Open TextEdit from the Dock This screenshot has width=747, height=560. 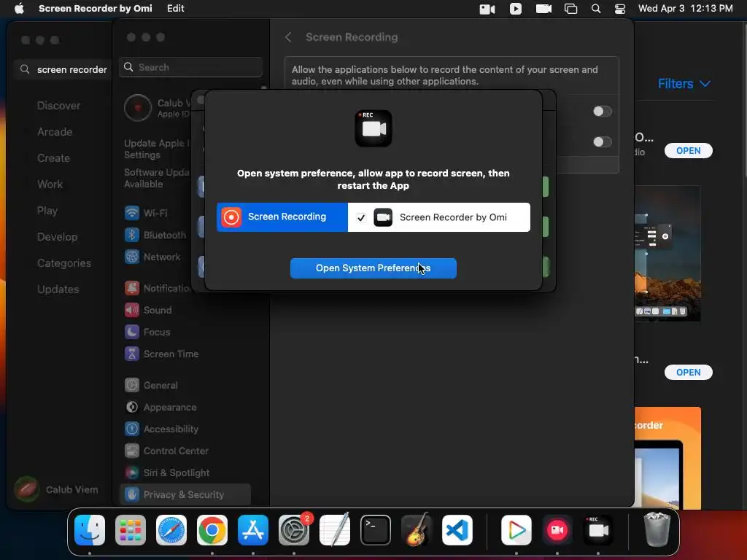tap(334, 530)
